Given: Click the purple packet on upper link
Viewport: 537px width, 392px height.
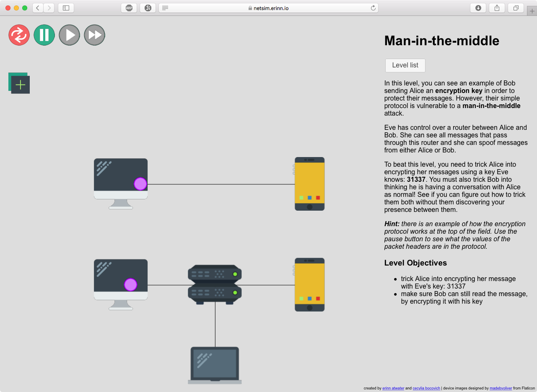Looking at the screenshot, I should 140,184.
